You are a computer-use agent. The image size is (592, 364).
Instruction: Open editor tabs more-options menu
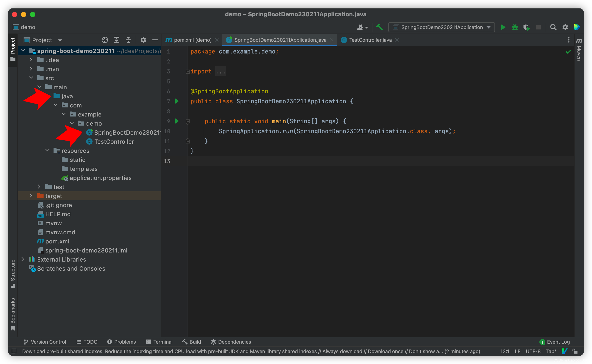(x=569, y=40)
